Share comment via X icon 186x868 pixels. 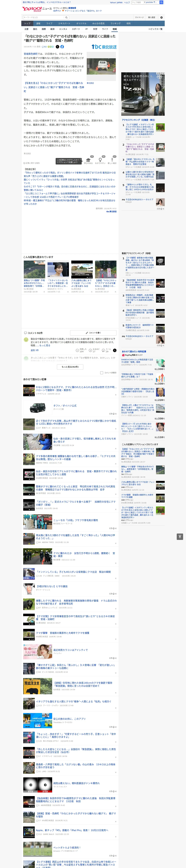[x=114, y=350]
